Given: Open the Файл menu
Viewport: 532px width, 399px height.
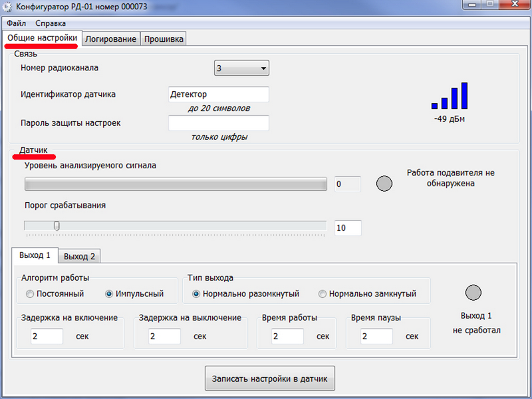Looking at the screenshot, I should [16, 23].
